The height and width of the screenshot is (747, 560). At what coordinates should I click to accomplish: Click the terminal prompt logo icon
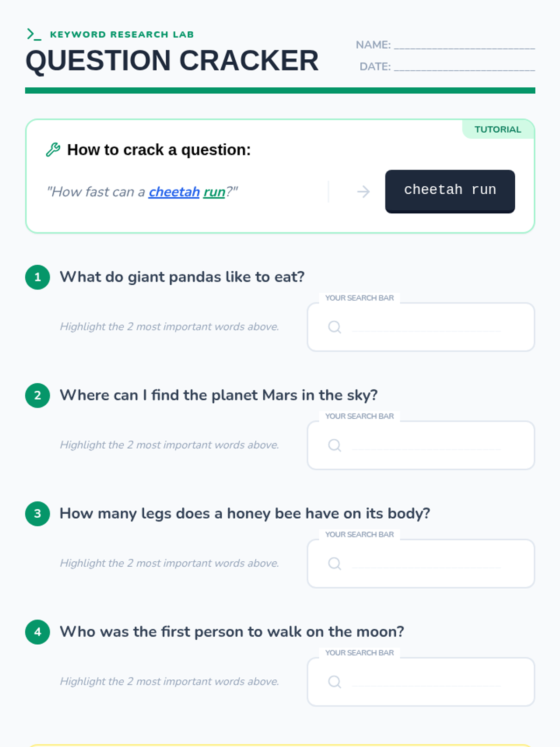click(x=34, y=34)
